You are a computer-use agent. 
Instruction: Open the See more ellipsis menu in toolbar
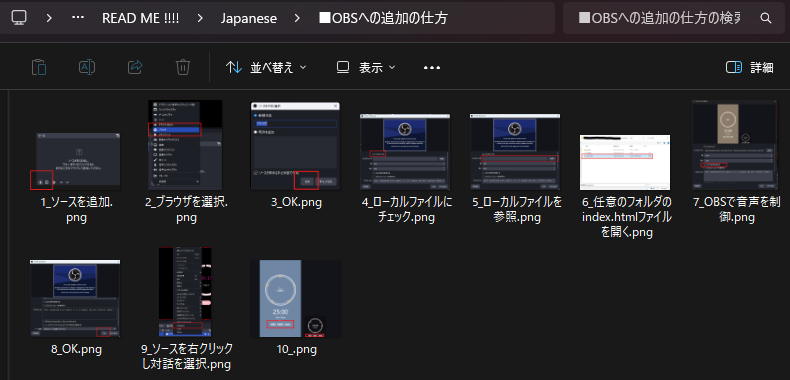pos(432,68)
